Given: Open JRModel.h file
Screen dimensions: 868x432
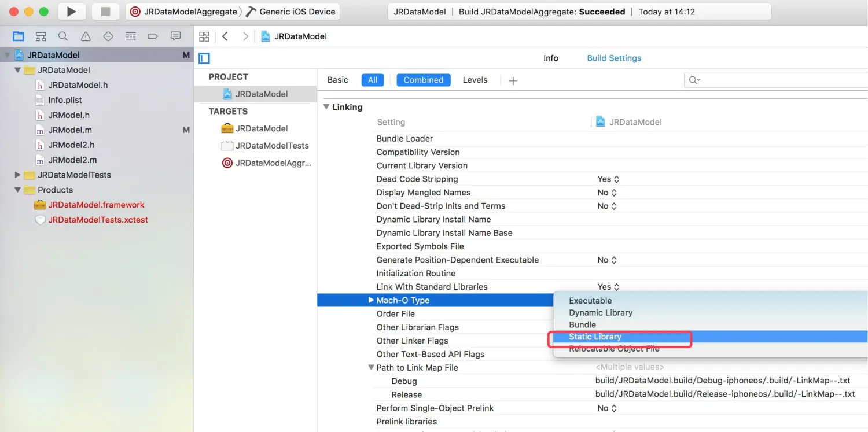Looking at the screenshot, I should click(69, 115).
